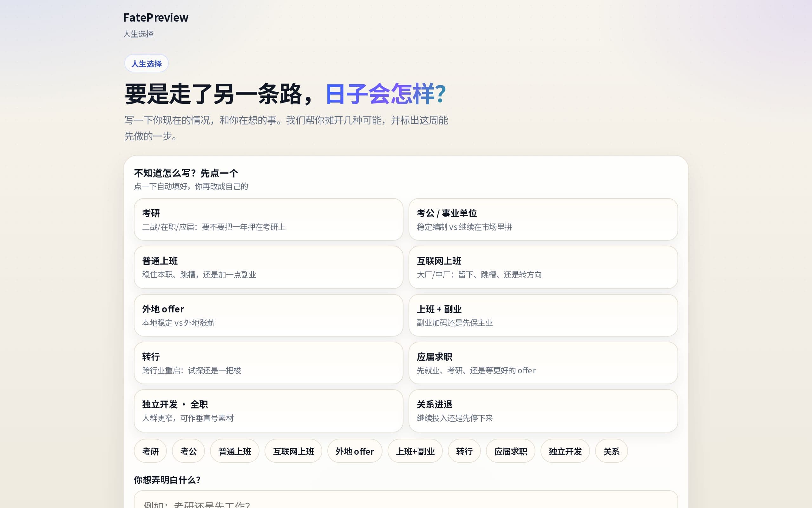Click the heading 不知道怎么写？先点一个
812x508 pixels.
click(x=186, y=173)
